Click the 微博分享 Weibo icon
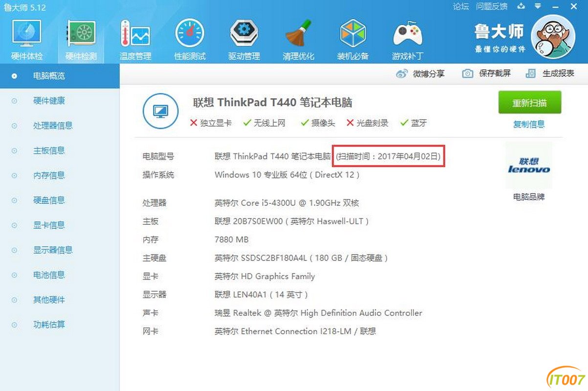Viewport: 588px width, 391px height. [x=401, y=74]
